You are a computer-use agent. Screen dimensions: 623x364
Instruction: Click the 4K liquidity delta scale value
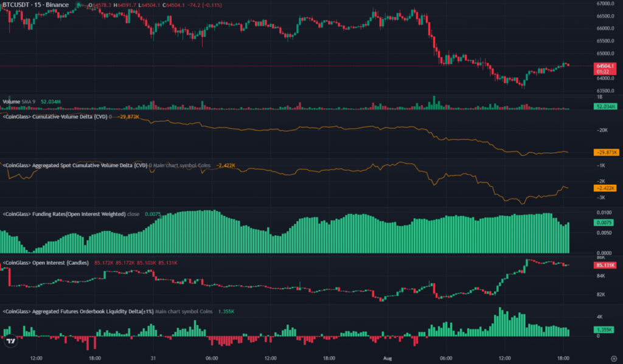tap(599, 317)
